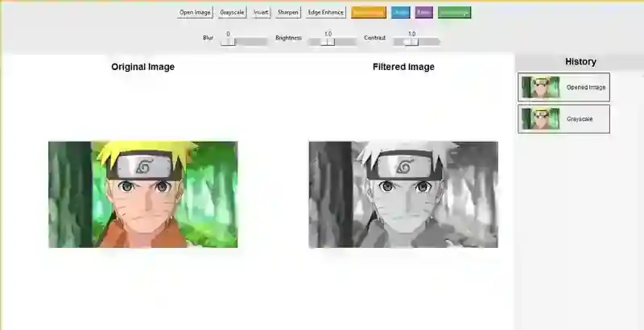
Task: Apply the Sharpen filter
Action: [288, 12]
